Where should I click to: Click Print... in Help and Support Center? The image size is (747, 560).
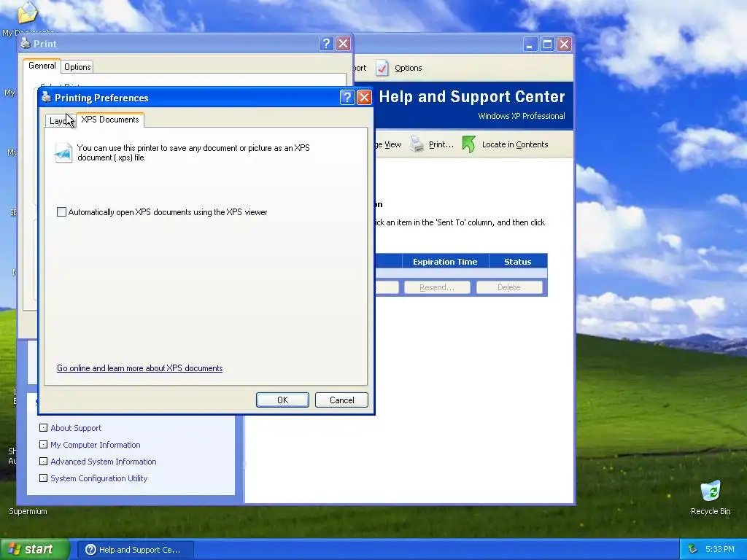click(441, 144)
